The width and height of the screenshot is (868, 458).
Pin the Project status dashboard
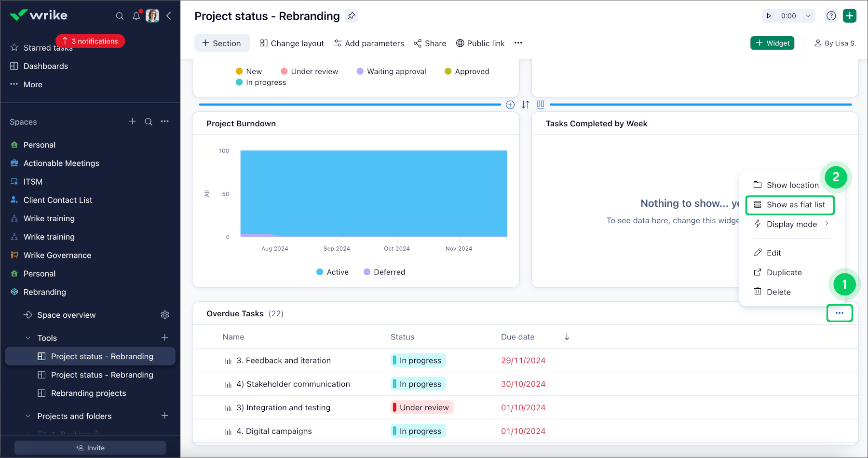[352, 16]
